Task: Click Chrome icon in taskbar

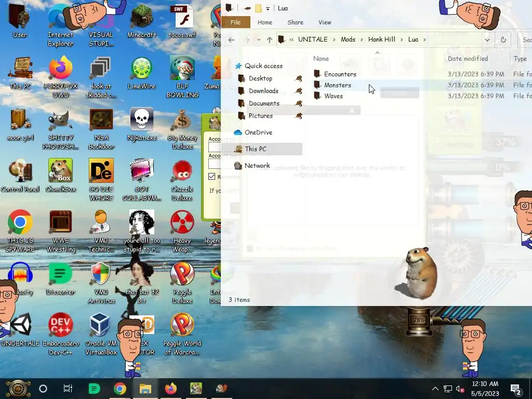Action: [120, 389]
